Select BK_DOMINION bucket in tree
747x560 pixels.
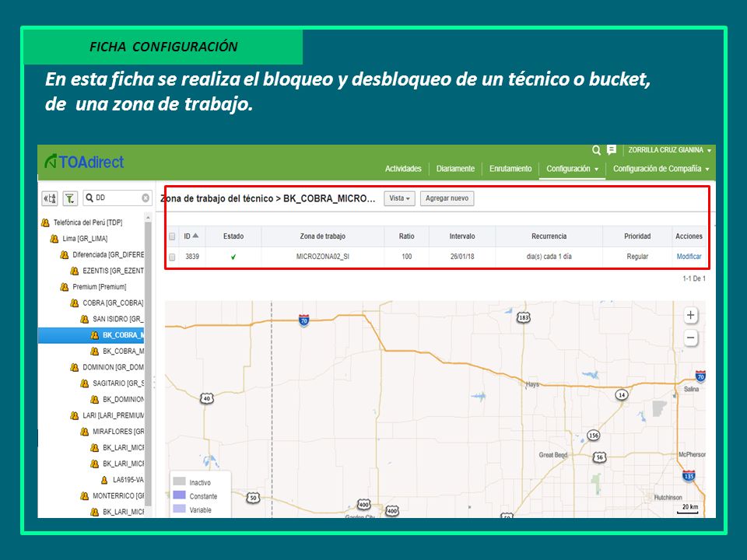tap(124, 400)
